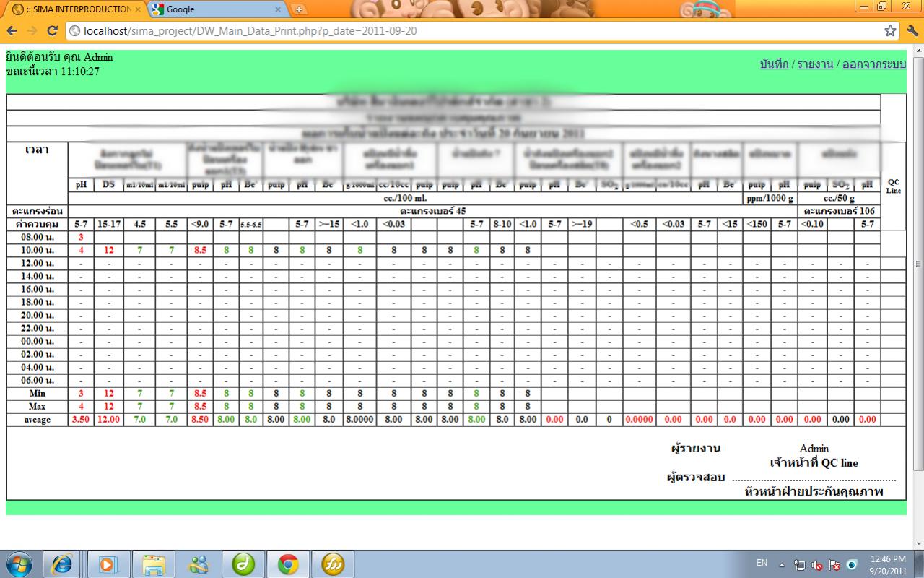
Task: Click the 20.00 น. row label
Action: click(x=36, y=315)
